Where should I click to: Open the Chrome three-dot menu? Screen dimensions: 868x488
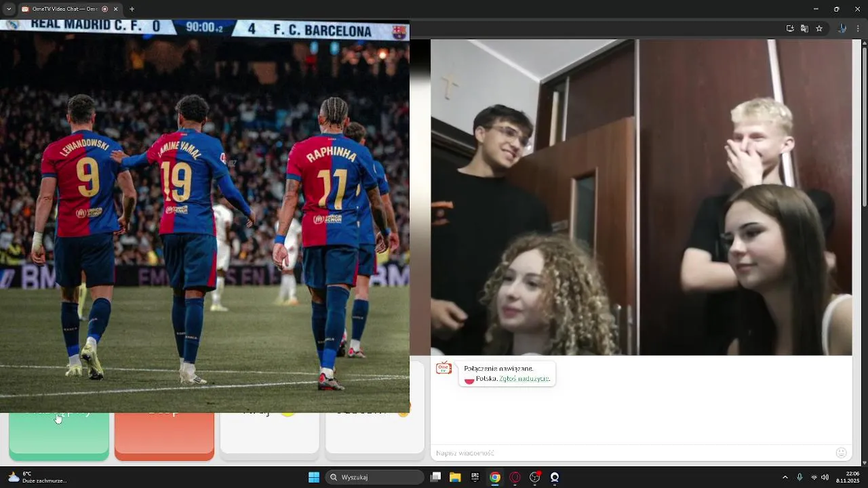[859, 28]
